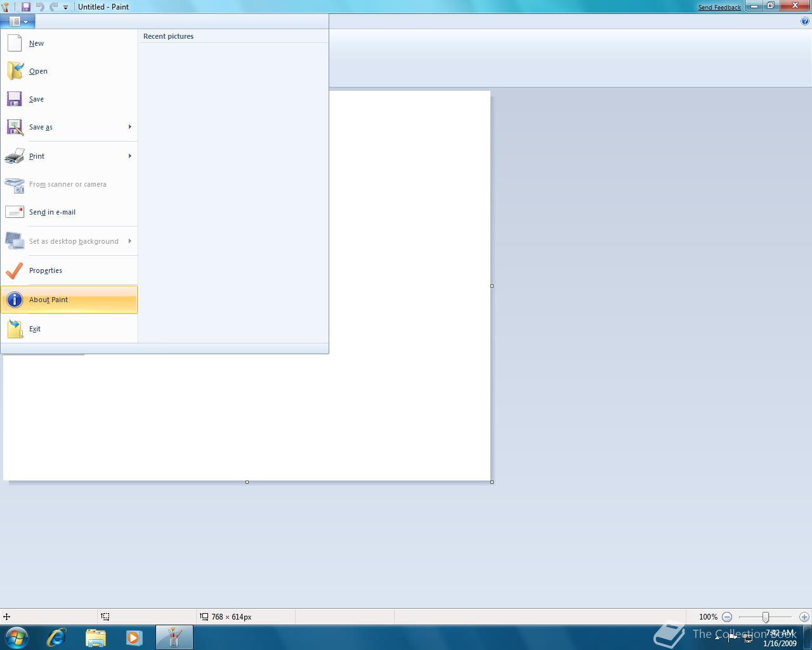Expand the Print submenu arrow

(130, 156)
